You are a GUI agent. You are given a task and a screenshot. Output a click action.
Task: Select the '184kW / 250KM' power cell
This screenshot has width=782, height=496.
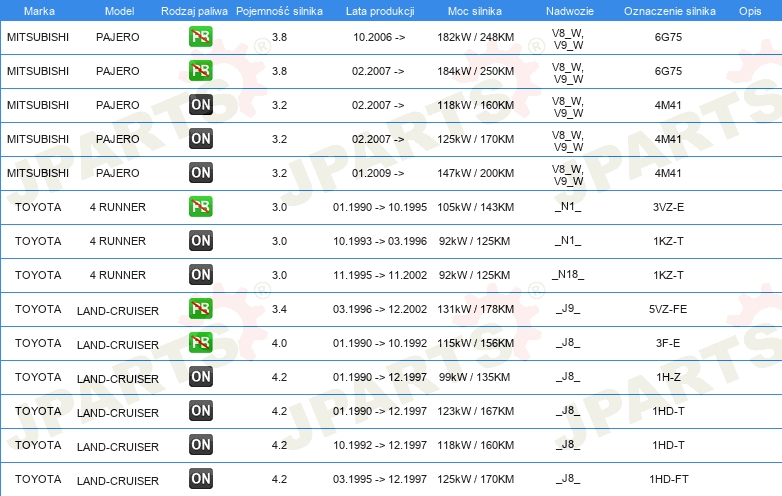pyautogui.click(x=475, y=71)
